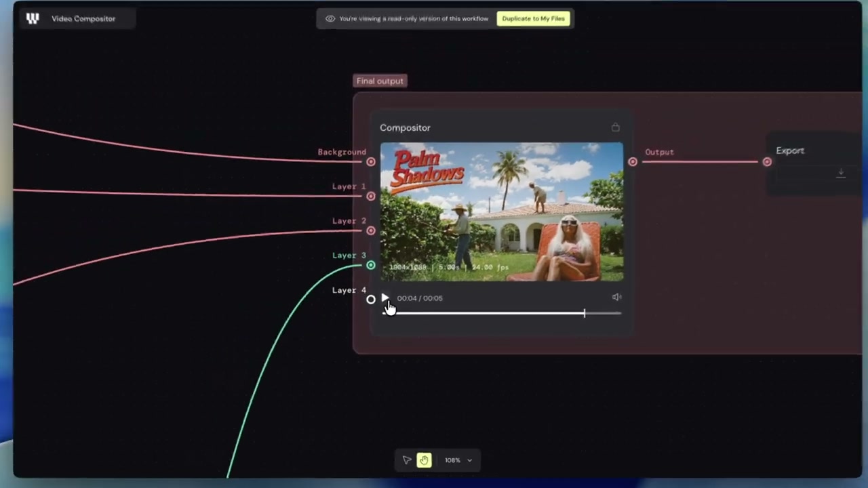
Task: Activate the hand pan tool
Action: coord(424,460)
